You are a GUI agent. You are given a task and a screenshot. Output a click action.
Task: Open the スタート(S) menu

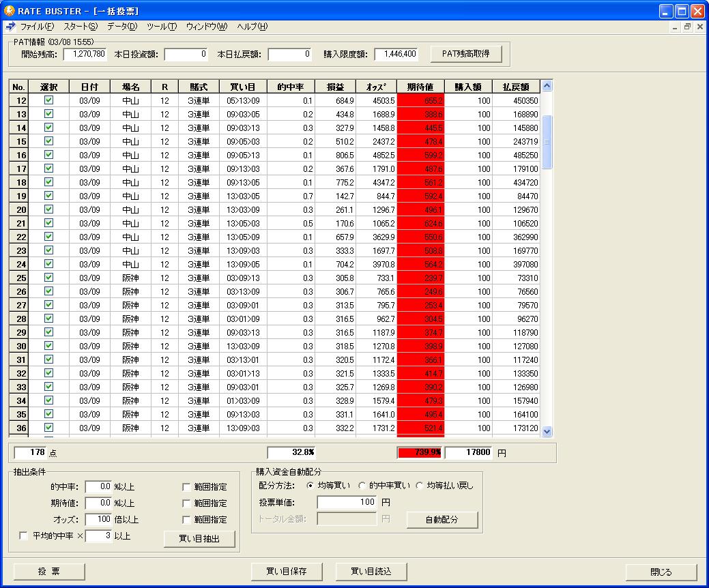[x=81, y=27]
